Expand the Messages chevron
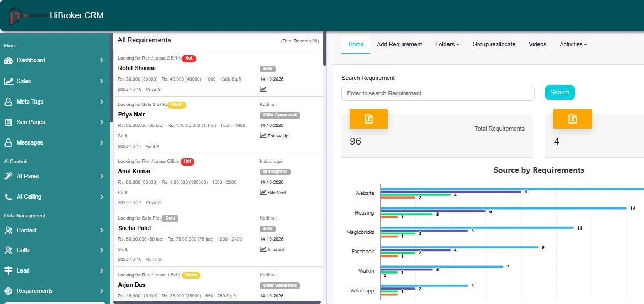 tap(102, 143)
